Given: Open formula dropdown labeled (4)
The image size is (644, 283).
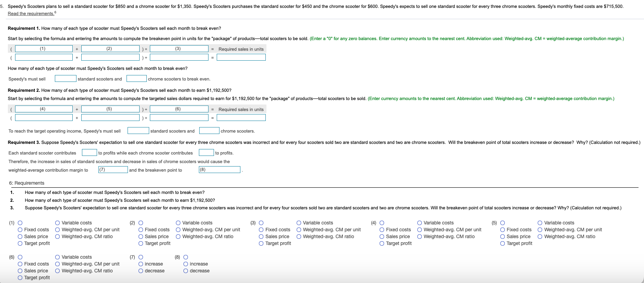Looking at the screenshot, I should [x=44, y=109].
